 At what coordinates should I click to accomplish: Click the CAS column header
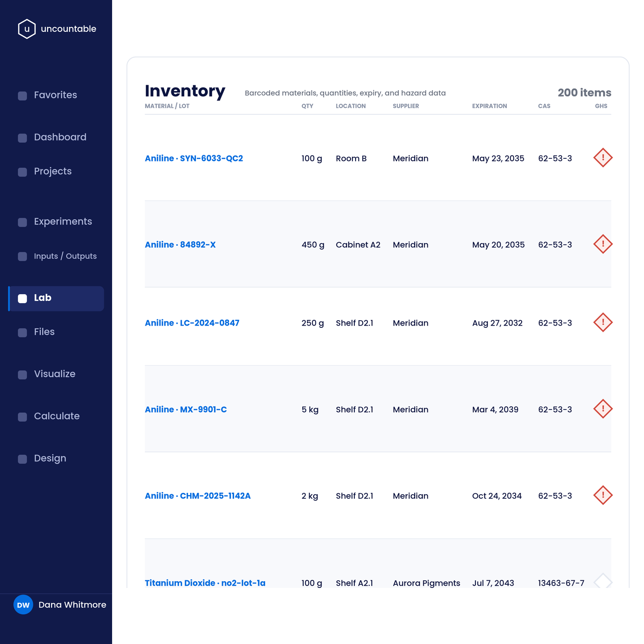(544, 106)
